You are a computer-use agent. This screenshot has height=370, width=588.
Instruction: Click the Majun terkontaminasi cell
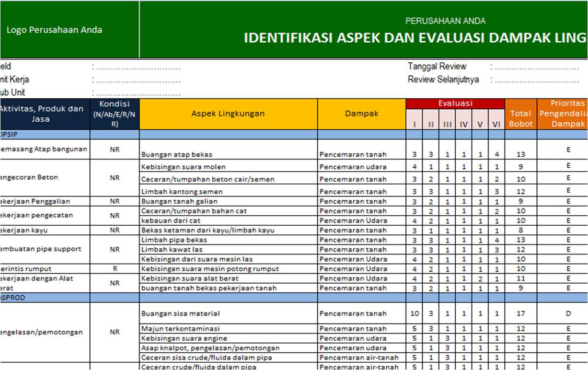click(x=228, y=329)
